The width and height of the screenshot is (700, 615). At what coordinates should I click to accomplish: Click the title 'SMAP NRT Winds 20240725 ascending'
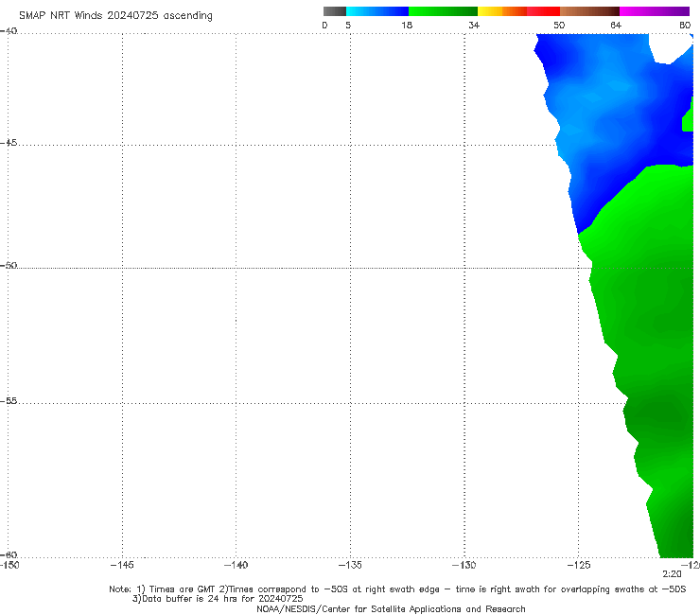point(115,16)
